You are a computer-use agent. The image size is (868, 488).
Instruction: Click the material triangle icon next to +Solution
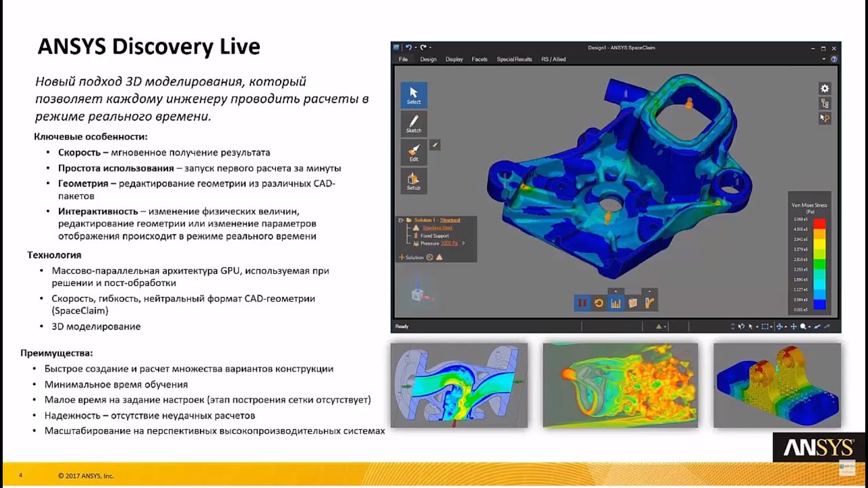point(439,258)
